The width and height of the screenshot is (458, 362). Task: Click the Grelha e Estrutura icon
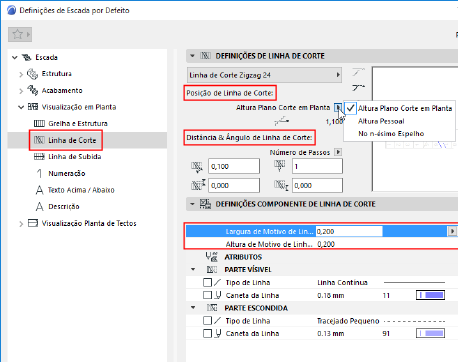click(39, 124)
